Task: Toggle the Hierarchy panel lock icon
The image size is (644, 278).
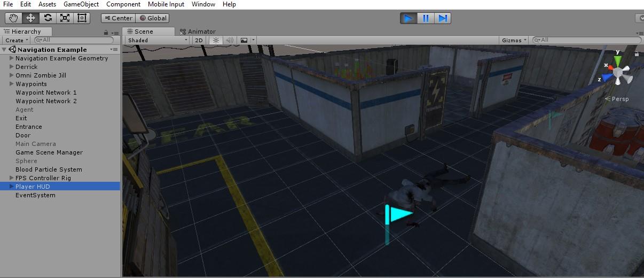Action: tap(107, 32)
